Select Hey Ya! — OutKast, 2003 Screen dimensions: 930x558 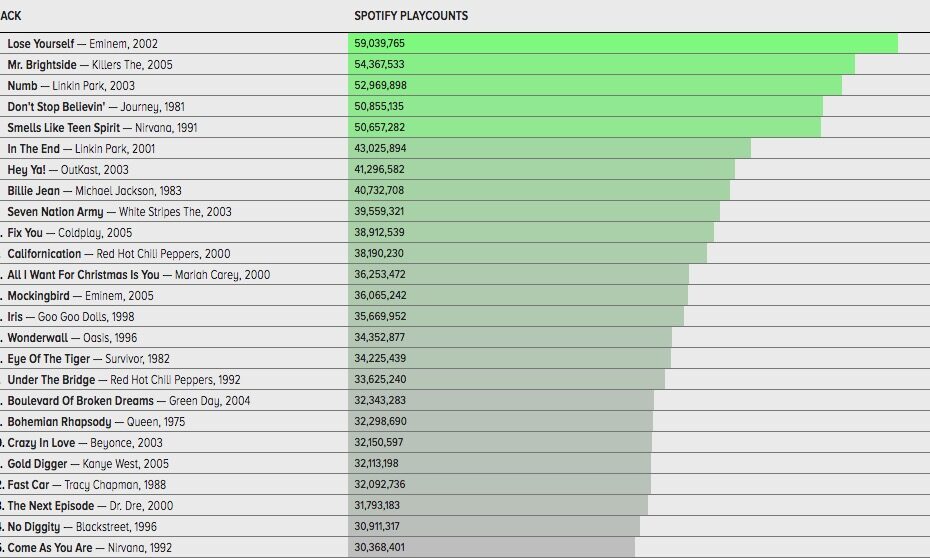click(68, 170)
